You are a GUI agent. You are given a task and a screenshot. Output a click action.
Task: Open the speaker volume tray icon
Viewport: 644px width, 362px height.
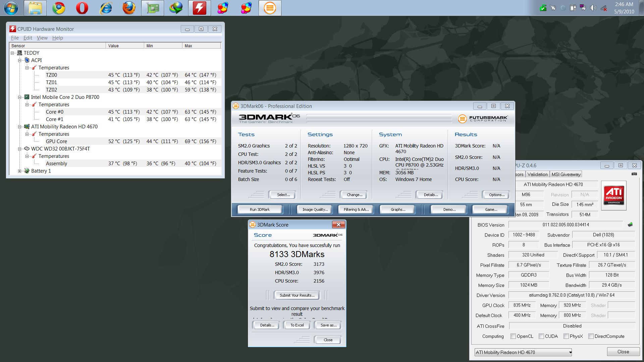(593, 8)
